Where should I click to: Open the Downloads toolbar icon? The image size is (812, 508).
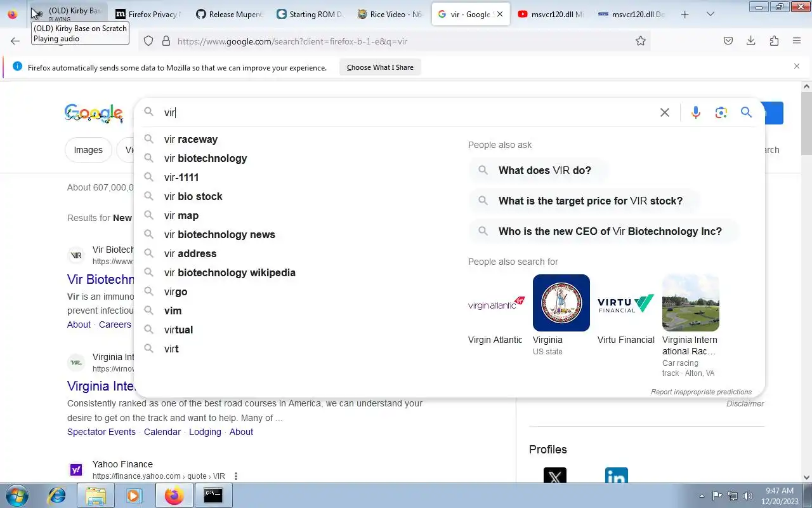[751, 41]
